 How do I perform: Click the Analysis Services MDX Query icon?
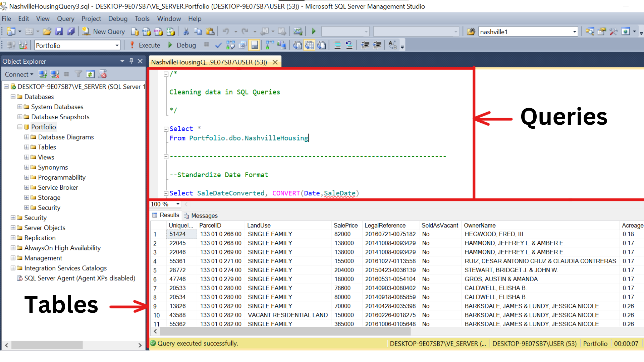click(x=147, y=32)
